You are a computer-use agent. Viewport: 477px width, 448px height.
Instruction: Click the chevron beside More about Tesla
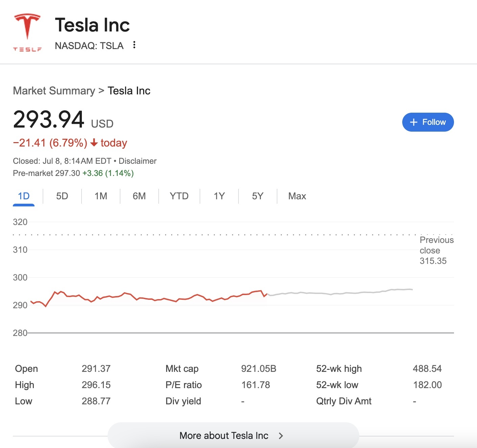pos(280,435)
